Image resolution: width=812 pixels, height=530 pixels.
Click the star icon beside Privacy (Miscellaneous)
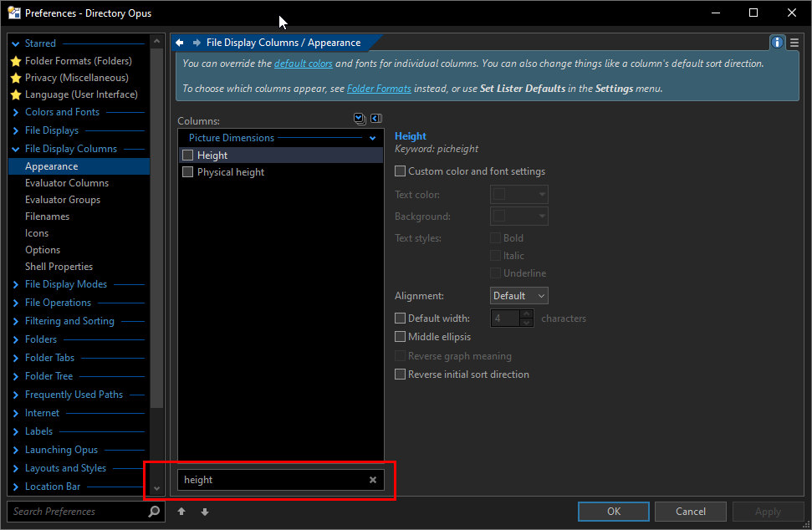click(16, 78)
